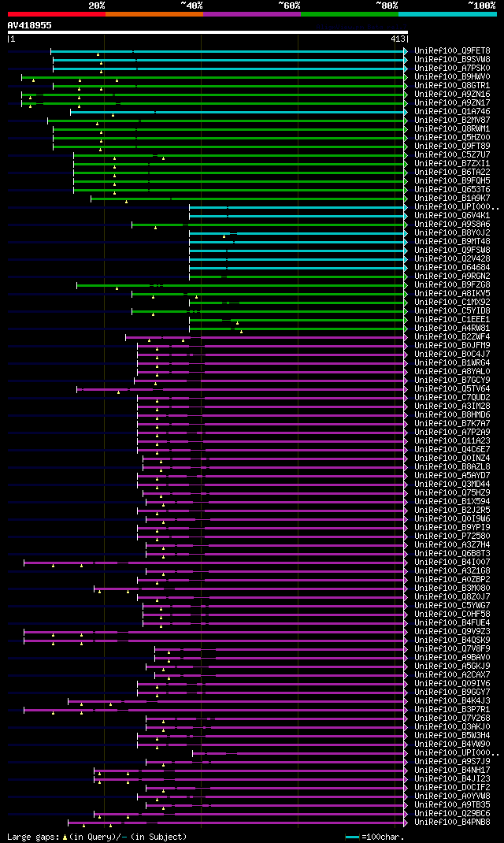Open UniRef100_Q2V428 entry

(452, 258)
